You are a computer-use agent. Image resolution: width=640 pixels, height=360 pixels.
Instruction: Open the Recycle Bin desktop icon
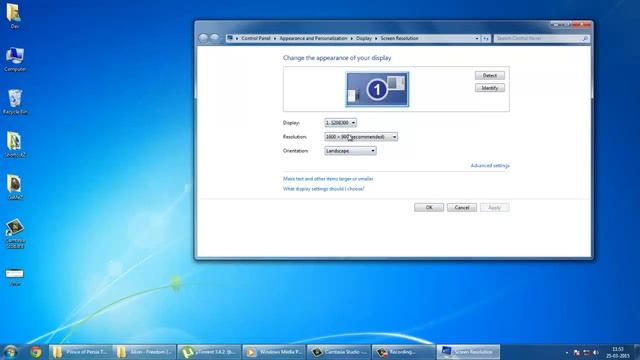click(15, 101)
